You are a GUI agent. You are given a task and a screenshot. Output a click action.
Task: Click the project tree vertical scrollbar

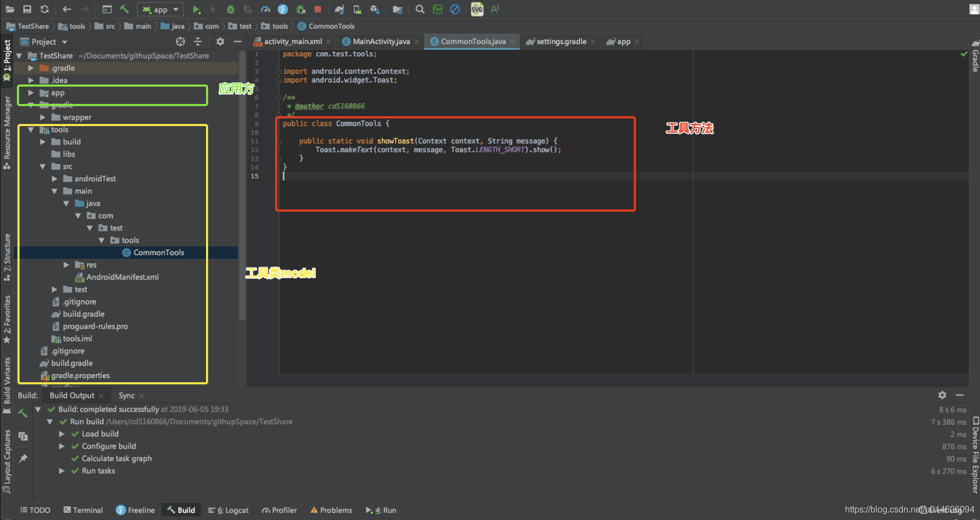coord(242,187)
